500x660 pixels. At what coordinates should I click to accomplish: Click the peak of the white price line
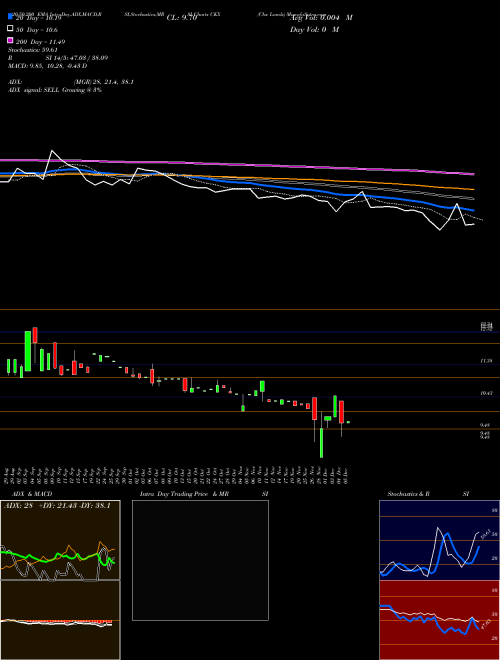pyautogui.click(x=52, y=151)
